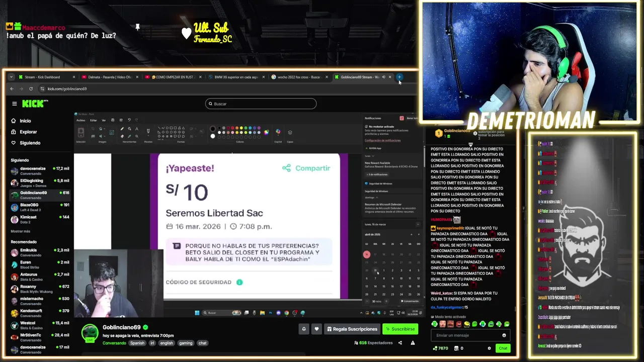
Task: Send message with green Chat button
Action: pyautogui.click(x=503, y=348)
